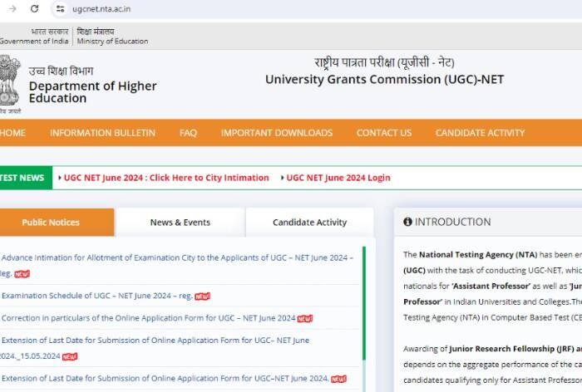
Task: Select the Public Notices tab
Action: click(57, 222)
